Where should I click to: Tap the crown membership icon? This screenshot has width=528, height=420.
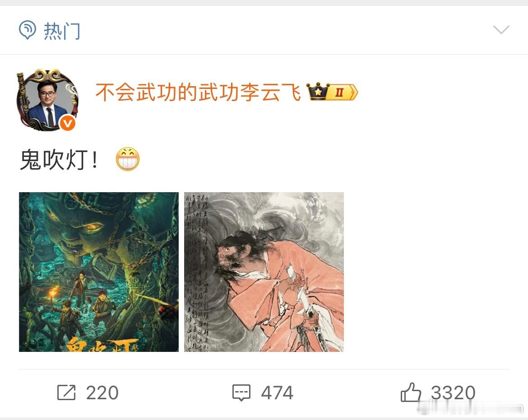[x=318, y=92]
